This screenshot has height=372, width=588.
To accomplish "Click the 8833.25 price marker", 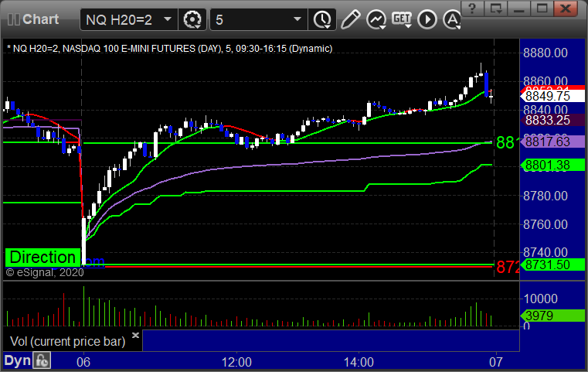I will (x=552, y=120).
